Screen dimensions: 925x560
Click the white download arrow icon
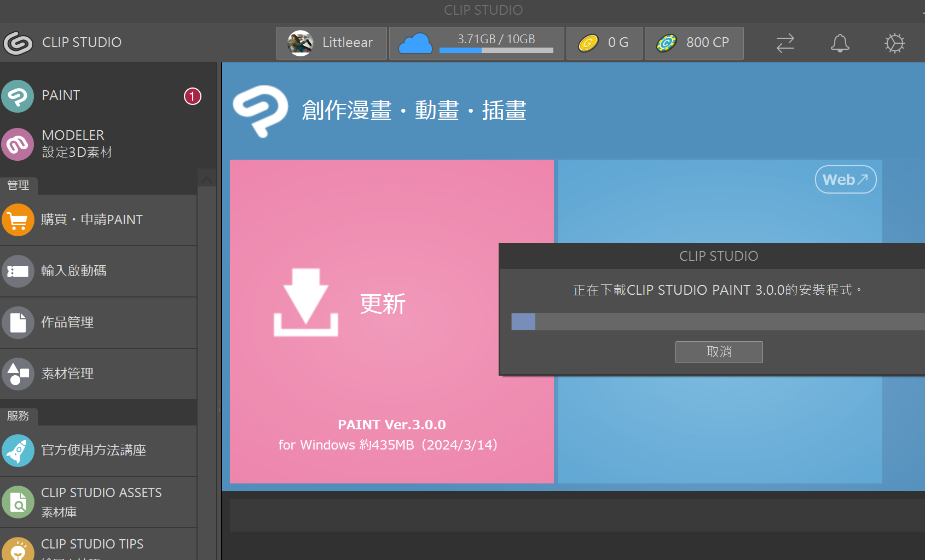tap(306, 302)
